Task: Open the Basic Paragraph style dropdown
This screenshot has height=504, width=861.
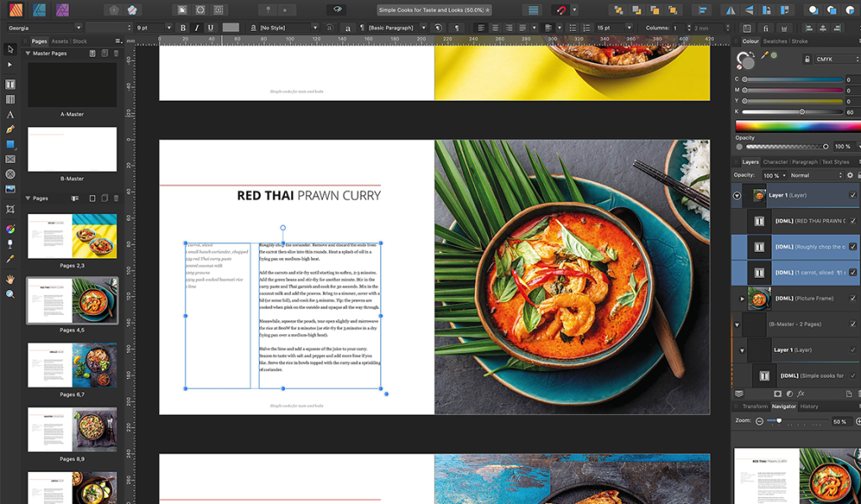Action: point(424,28)
